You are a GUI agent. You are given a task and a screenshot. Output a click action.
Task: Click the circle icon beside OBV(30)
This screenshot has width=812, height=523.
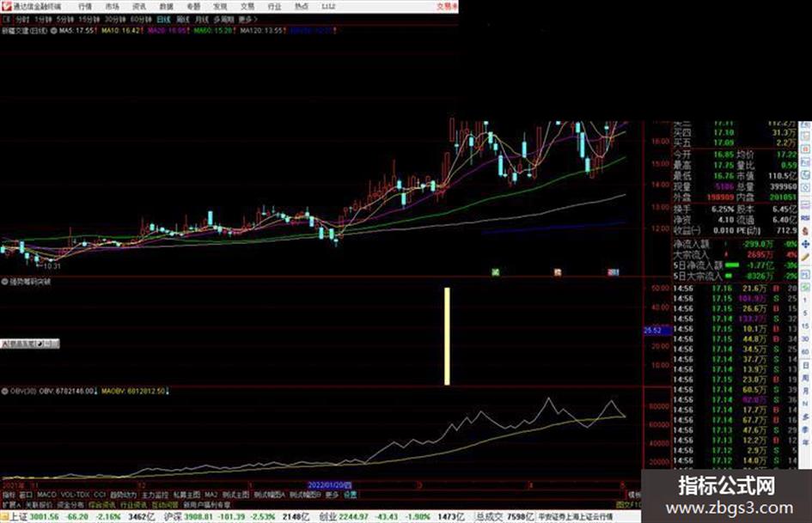point(4,391)
